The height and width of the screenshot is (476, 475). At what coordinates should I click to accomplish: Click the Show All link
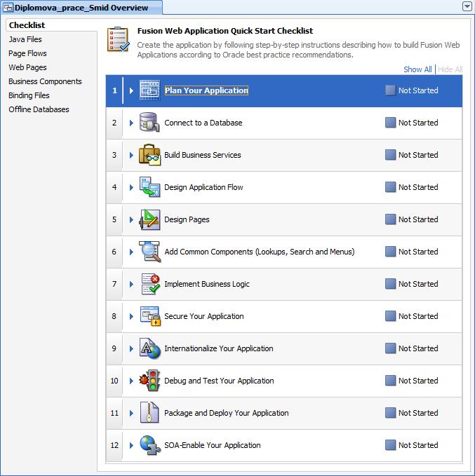click(417, 69)
